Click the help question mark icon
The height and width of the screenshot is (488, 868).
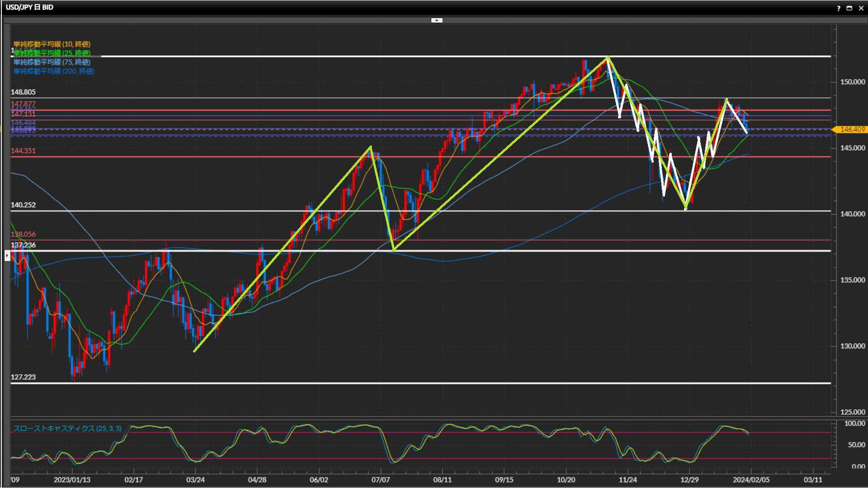[x=839, y=8]
